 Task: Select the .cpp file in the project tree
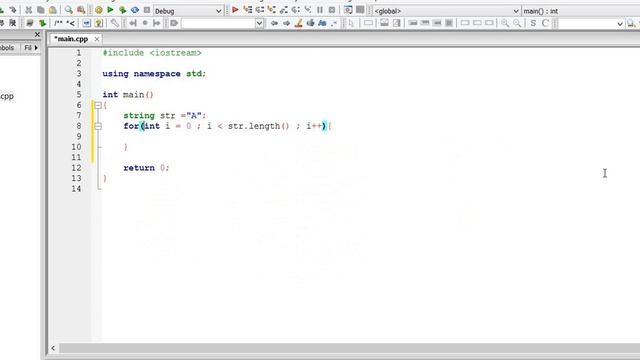click(7, 96)
